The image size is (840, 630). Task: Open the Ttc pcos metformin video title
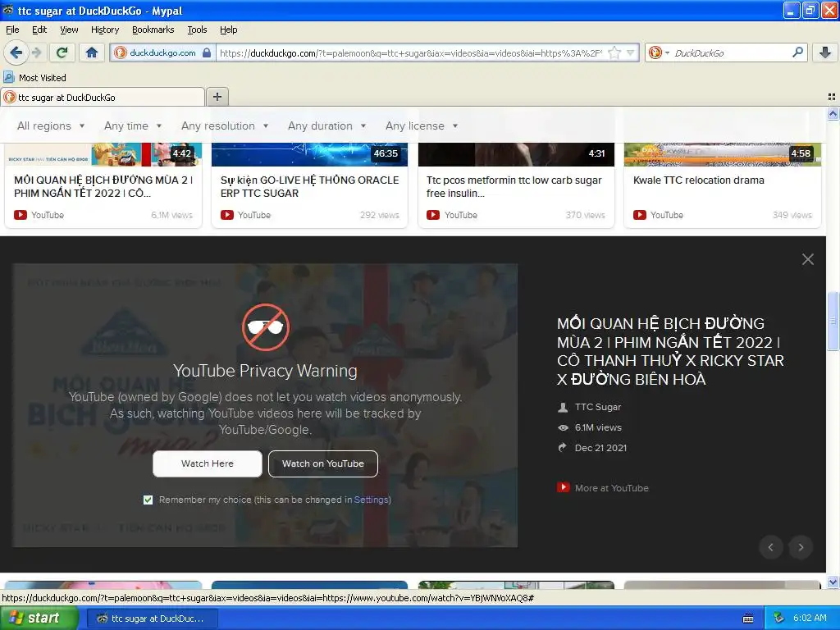tap(514, 186)
